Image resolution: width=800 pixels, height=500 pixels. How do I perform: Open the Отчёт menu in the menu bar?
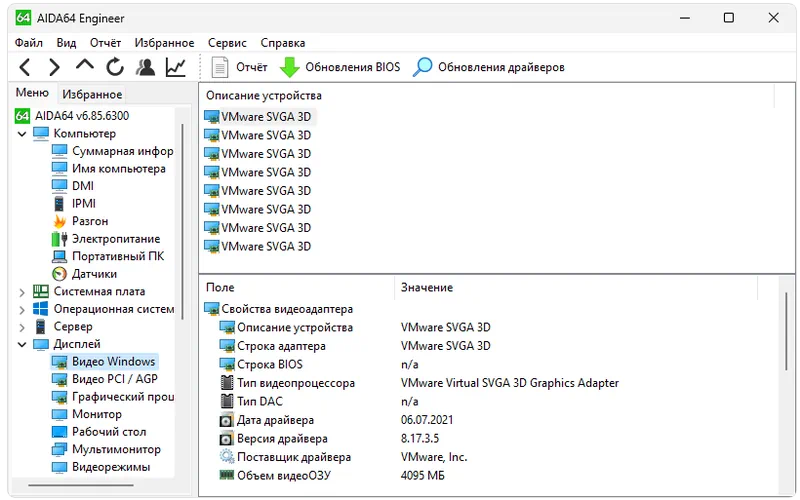[105, 43]
